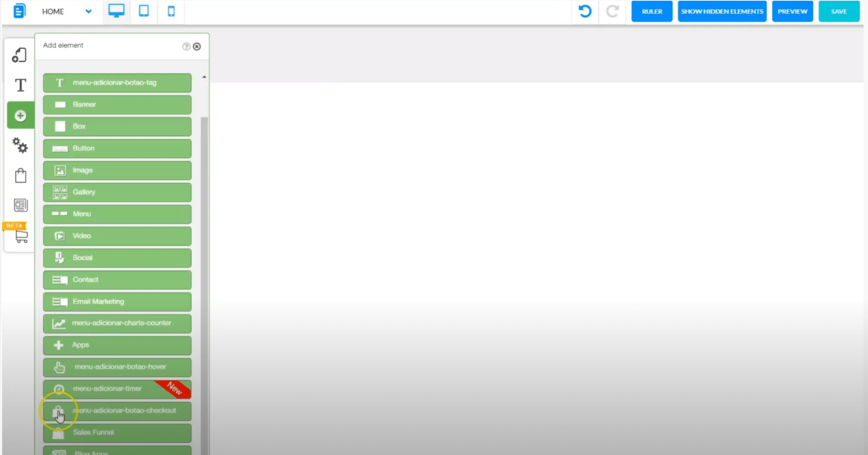Select the help question mark icon
This screenshot has height=455, width=868.
click(187, 46)
